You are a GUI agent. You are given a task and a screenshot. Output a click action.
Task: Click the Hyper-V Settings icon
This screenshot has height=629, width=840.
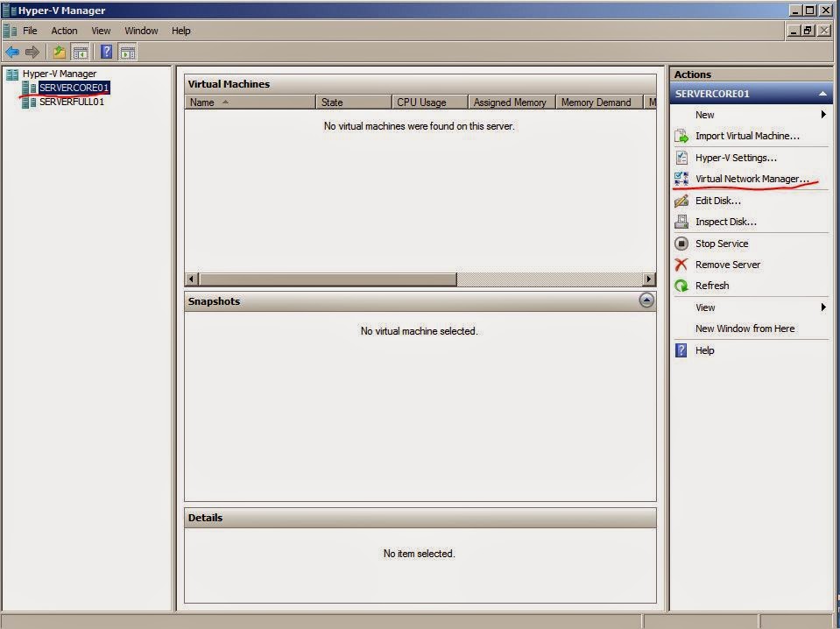pos(681,158)
